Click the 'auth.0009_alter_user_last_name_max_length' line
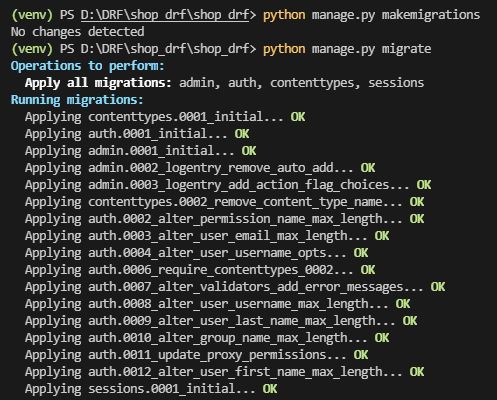The width and height of the screenshot is (497, 400). (221, 321)
